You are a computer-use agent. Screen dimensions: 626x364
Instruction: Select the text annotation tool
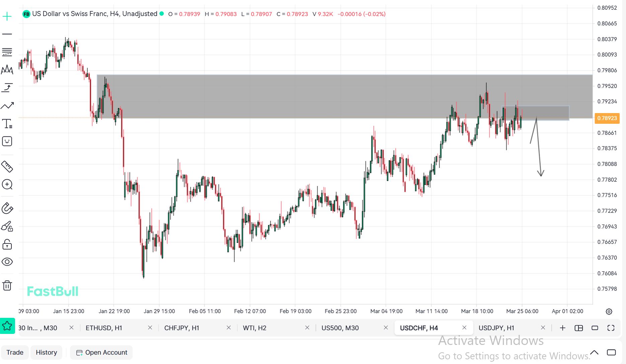pyautogui.click(x=7, y=124)
